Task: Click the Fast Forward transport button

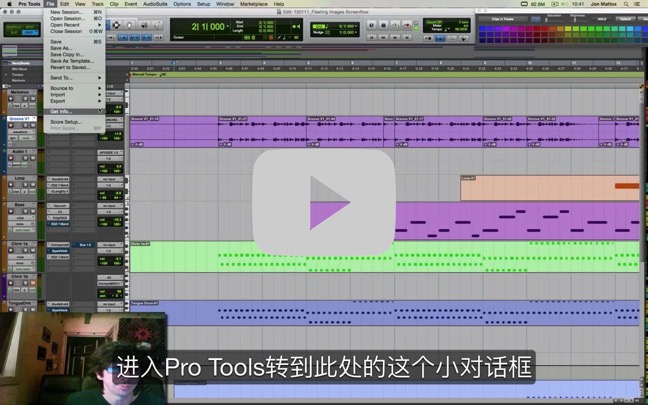Action: tap(395, 37)
